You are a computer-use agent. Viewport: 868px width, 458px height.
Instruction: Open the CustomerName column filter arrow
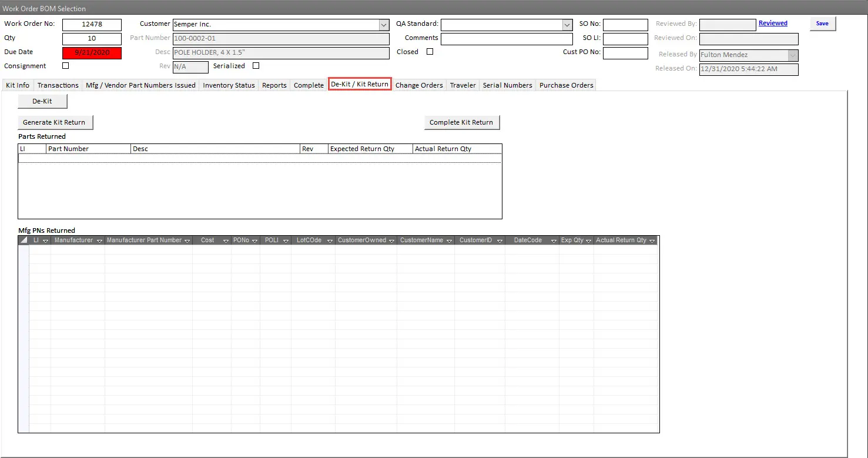click(x=450, y=241)
